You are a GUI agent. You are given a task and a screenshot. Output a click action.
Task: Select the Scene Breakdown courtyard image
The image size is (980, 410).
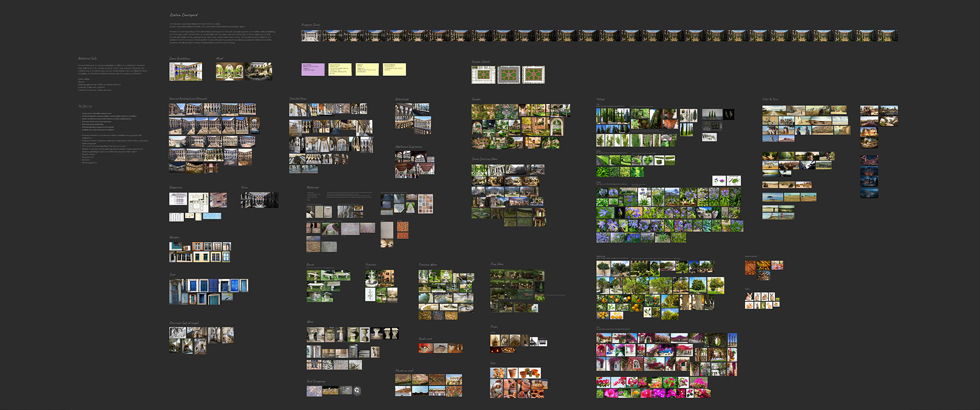click(186, 71)
